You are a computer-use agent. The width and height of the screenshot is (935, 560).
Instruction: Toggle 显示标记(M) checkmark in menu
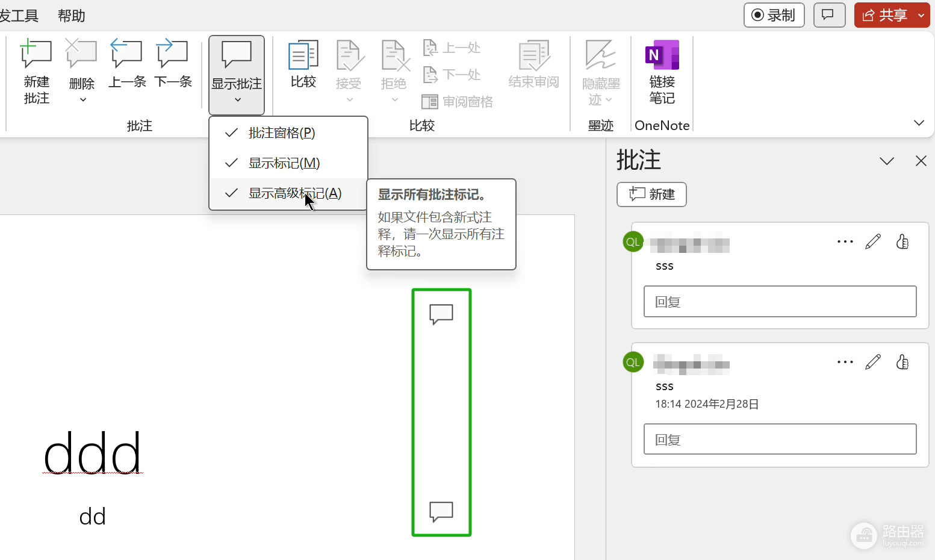[x=231, y=163]
